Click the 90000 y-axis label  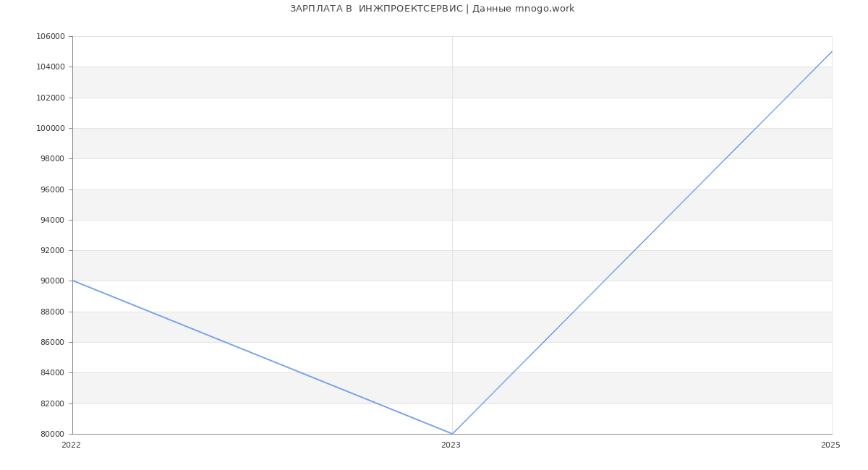coord(53,281)
